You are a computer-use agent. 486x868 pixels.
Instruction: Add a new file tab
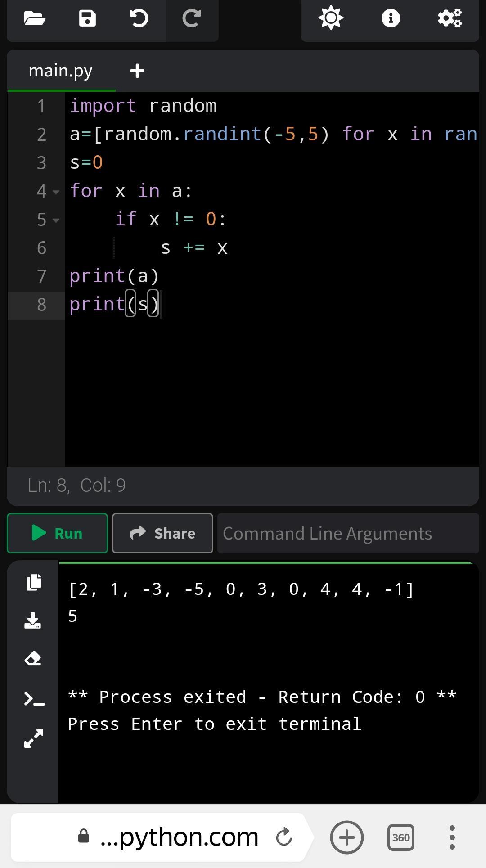(137, 71)
